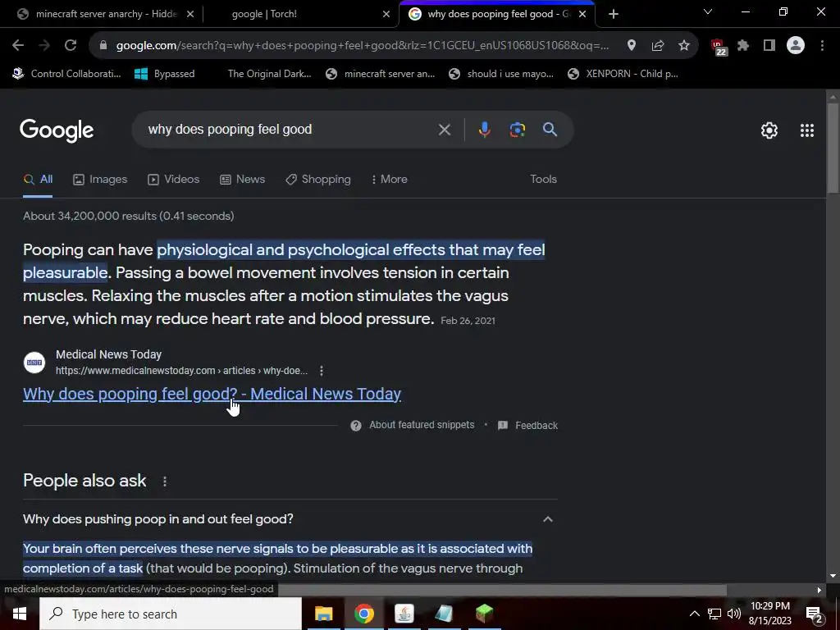This screenshot has width=840, height=630.
Task: Close the 'google | Torch!' tab
Action: (386, 14)
